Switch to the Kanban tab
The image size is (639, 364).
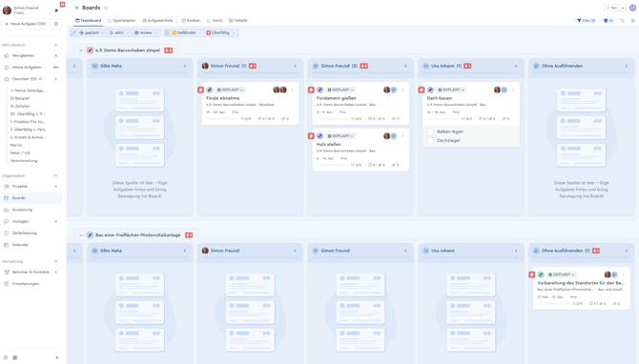pos(191,21)
